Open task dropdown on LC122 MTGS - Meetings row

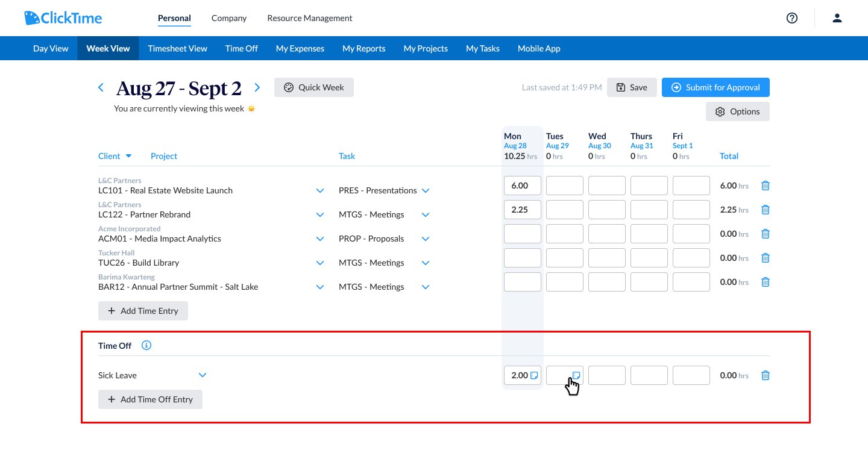[426, 215]
